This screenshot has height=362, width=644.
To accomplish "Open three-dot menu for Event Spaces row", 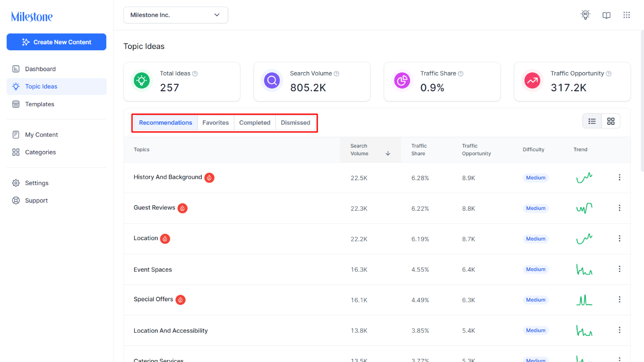I will tap(619, 269).
